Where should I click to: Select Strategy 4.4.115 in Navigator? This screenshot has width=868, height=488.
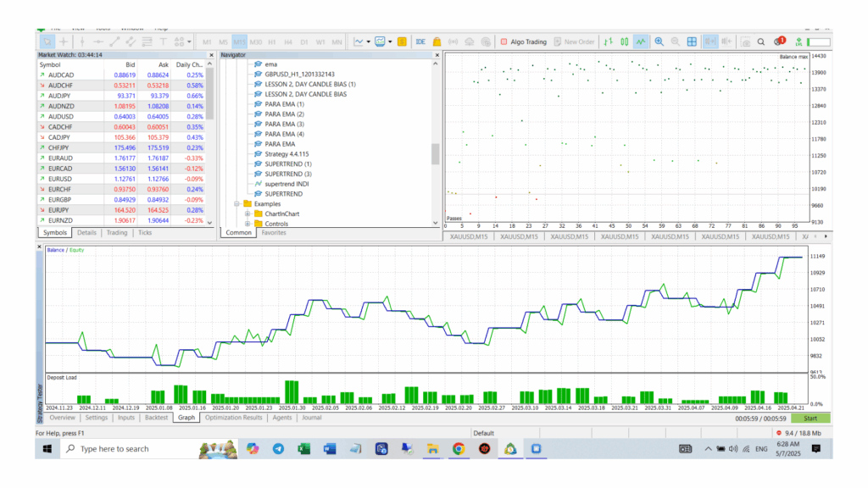click(287, 154)
